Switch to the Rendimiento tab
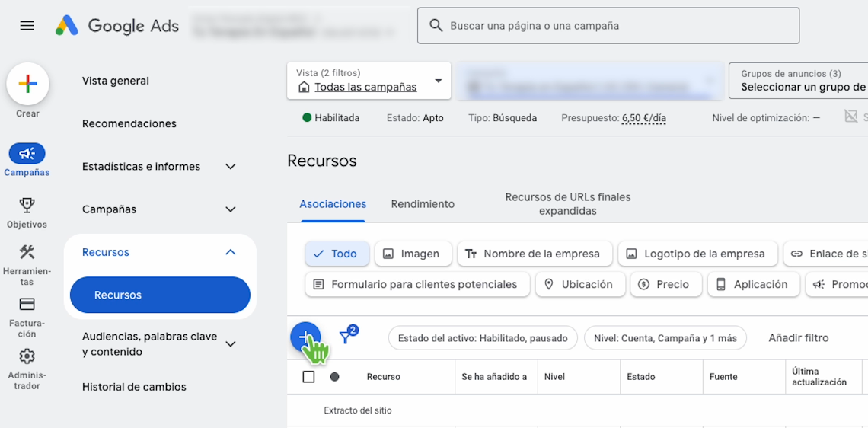This screenshot has width=868, height=428. (x=423, y=204)
